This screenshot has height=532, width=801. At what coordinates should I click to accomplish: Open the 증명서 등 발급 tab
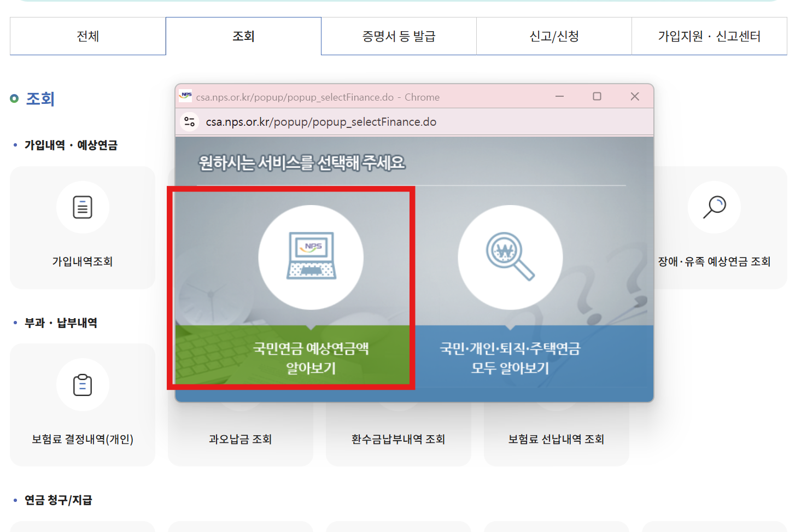(398, 36)
